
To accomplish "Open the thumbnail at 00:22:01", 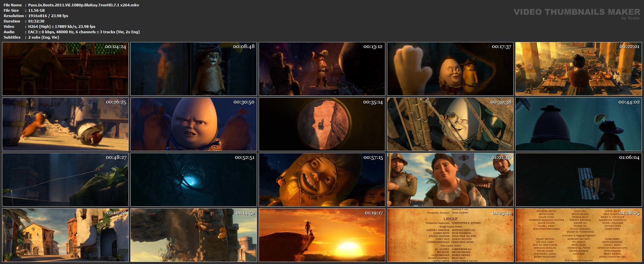I will click(578, 69).
